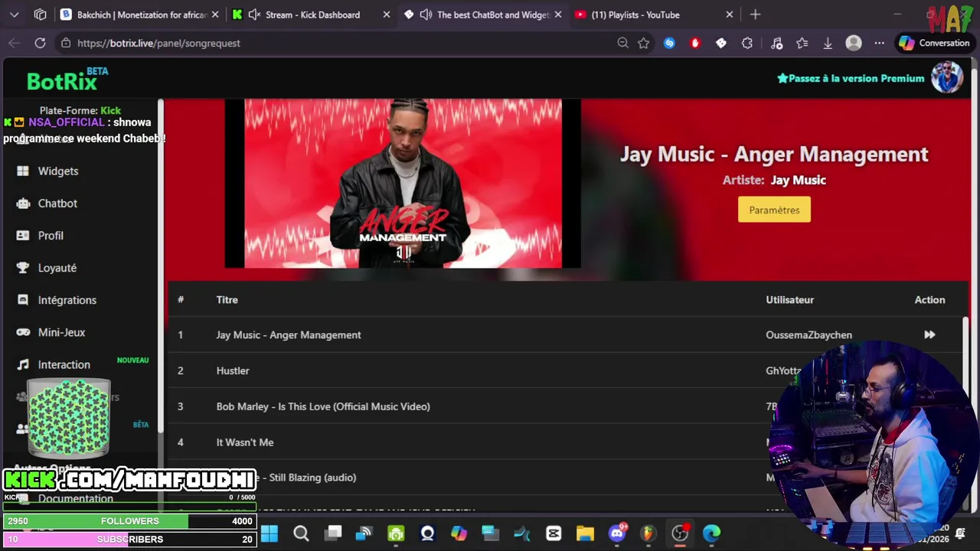Screen dimensions: 980x551
Task: Select the It Wasn't Me row
Action: (x=565, y=442)
